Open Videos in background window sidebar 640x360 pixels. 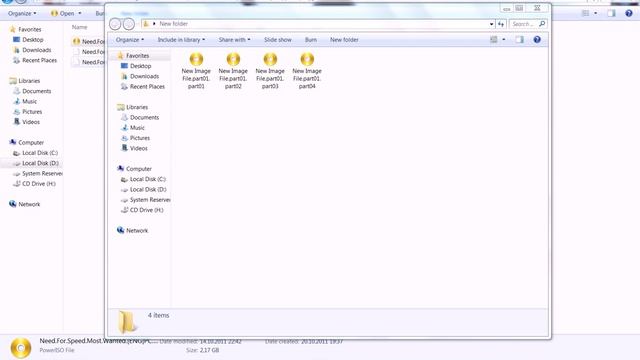click(27, 122)
